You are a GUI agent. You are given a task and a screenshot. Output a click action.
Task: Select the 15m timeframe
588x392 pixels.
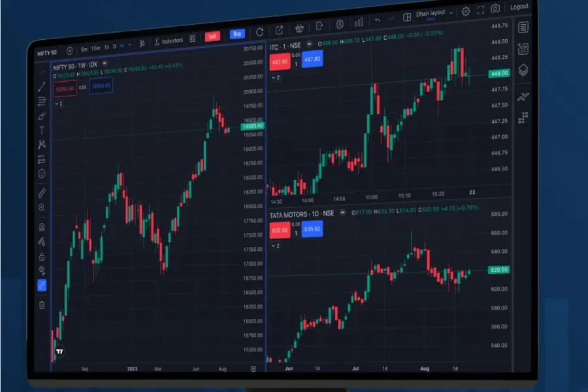[95, 48]
